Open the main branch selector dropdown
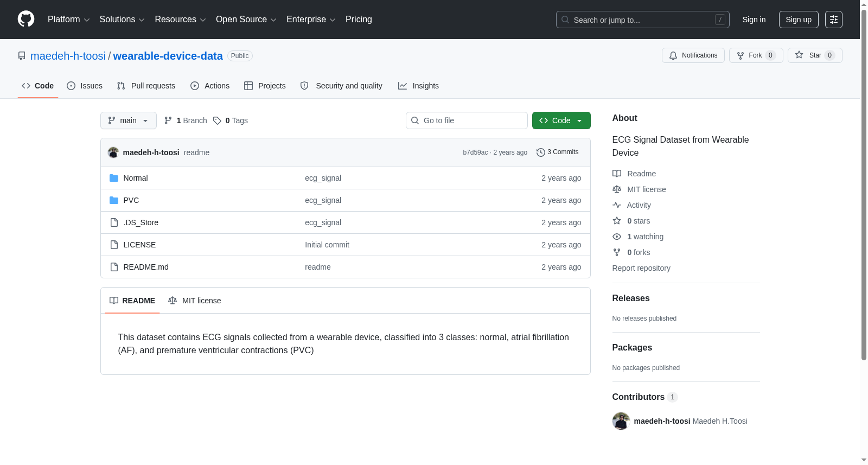Screen dimensions: 868x465 tap(129, 120)
